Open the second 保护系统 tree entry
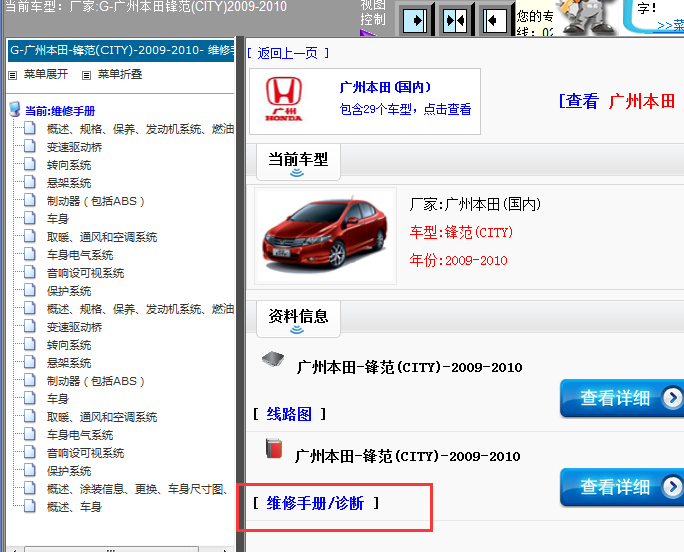This screenshot has width=684, height=552. pos(69,471)
